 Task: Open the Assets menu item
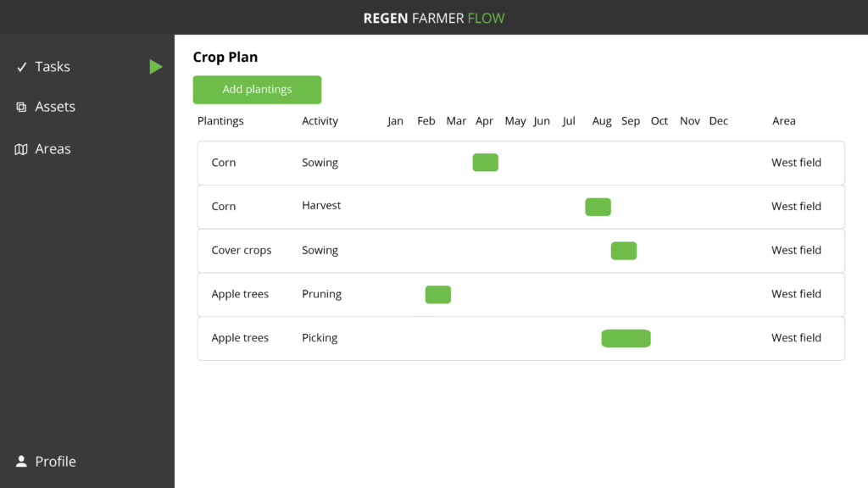pyautogui.click(x=55, y=107)
